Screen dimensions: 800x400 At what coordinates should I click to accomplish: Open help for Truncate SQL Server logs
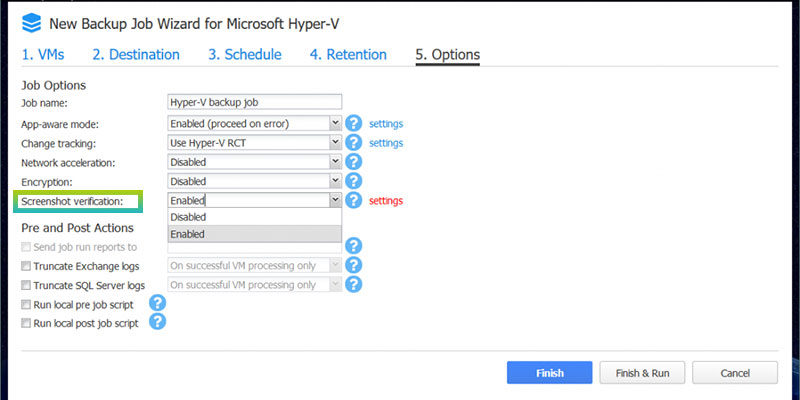point(353,284)
